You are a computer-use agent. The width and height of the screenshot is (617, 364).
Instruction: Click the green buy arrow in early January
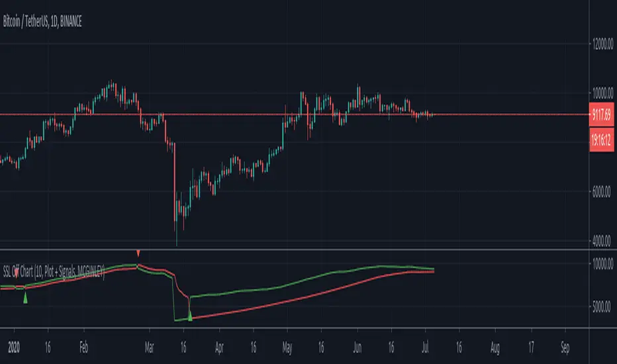coord(26,298)
